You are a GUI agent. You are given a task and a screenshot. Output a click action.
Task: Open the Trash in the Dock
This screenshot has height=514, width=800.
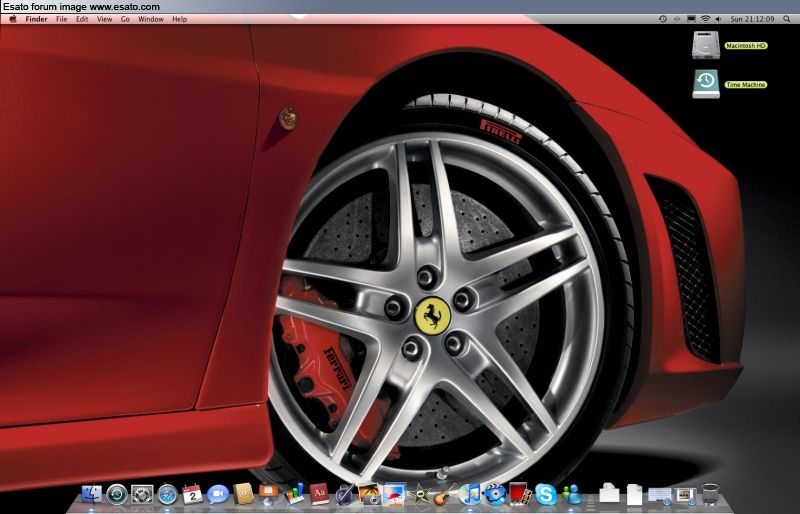tap(710, 494)
